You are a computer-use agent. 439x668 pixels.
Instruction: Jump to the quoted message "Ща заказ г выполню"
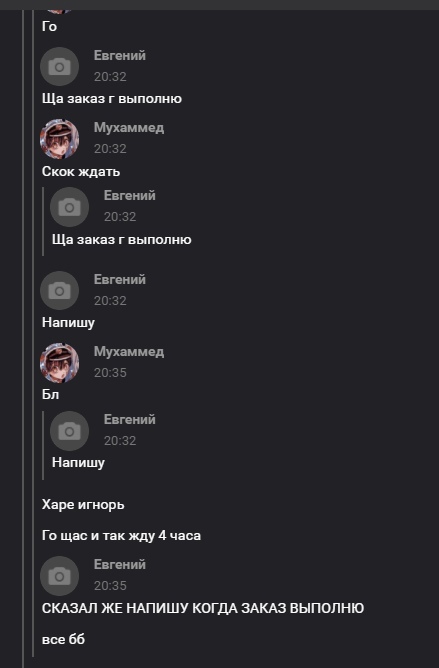(x=121, y=239)
